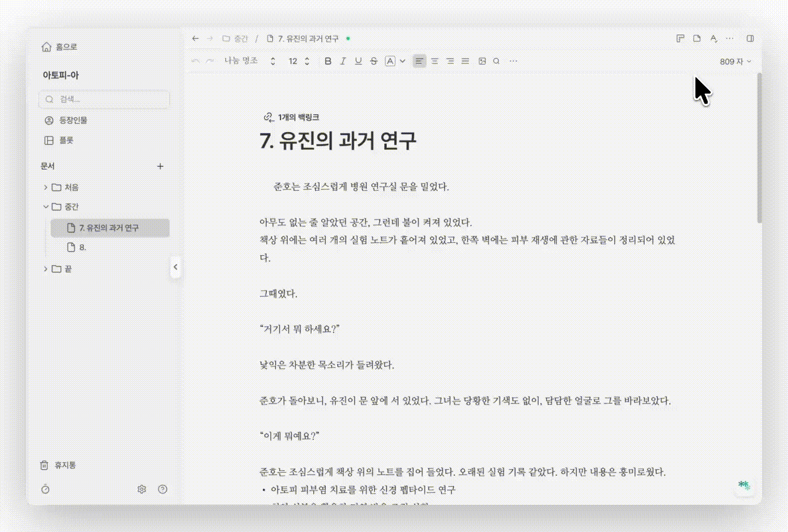Open the green sparkle assistant button
This screenshot has width=788, height=532.
744,486
